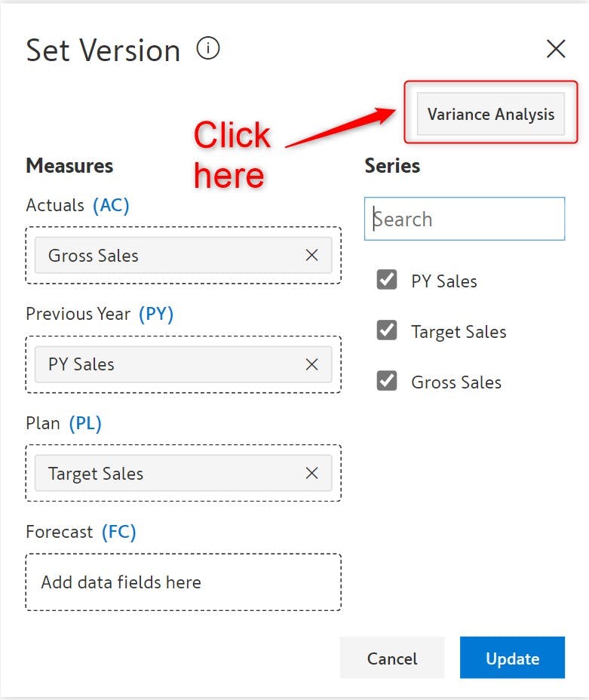589x700 pixels.
Task: Remove Gross Sales from Actuals
Action: click(x=311, y=256)
